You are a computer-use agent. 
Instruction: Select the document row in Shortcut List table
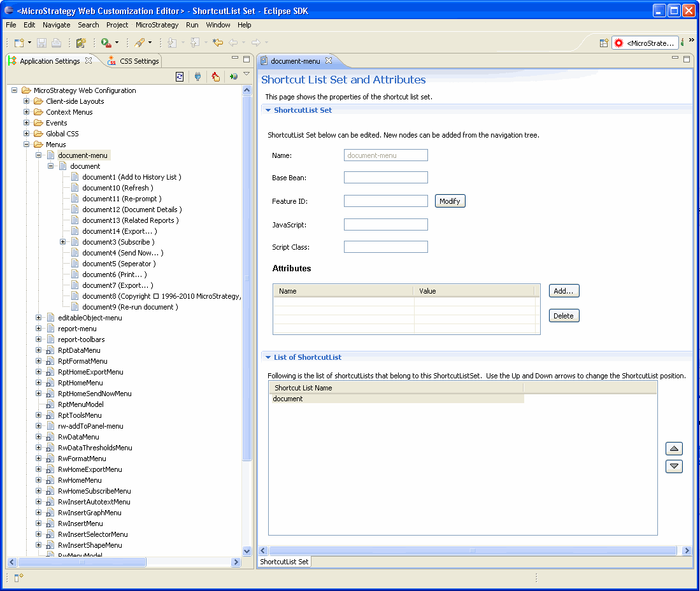[397, 399]
